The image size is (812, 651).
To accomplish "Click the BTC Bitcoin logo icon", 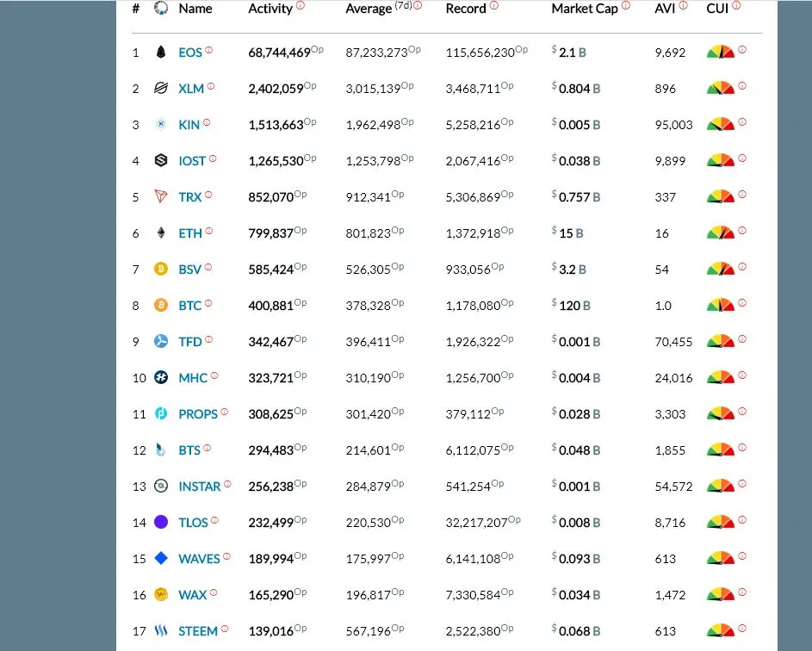I will [161, 305].
